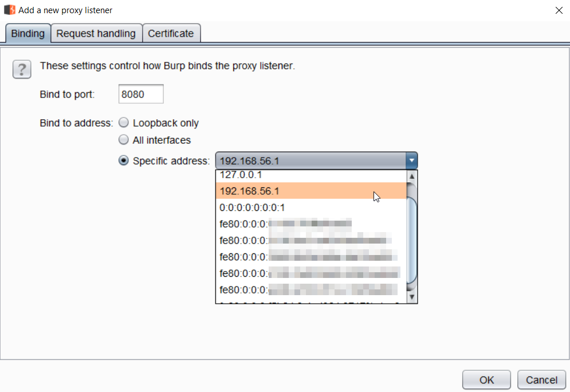Click the Bind to port input field
The height and width of the screenshot is (392, 570).
click(141, 94)
